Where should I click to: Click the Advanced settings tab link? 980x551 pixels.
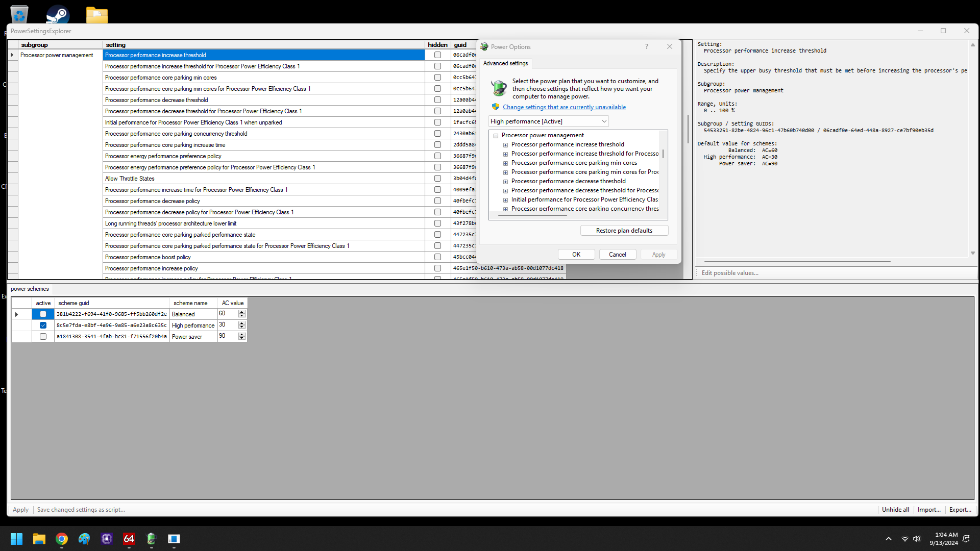click(x=505, y=63)
